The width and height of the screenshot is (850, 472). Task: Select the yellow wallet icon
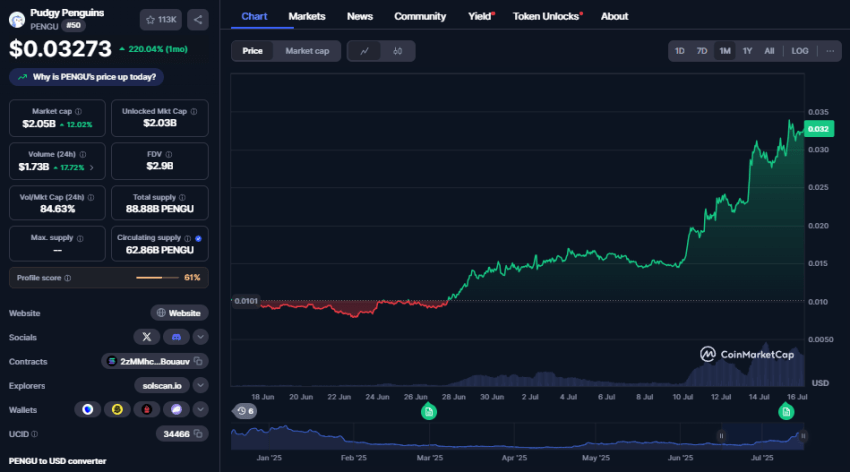pos(117,410)
